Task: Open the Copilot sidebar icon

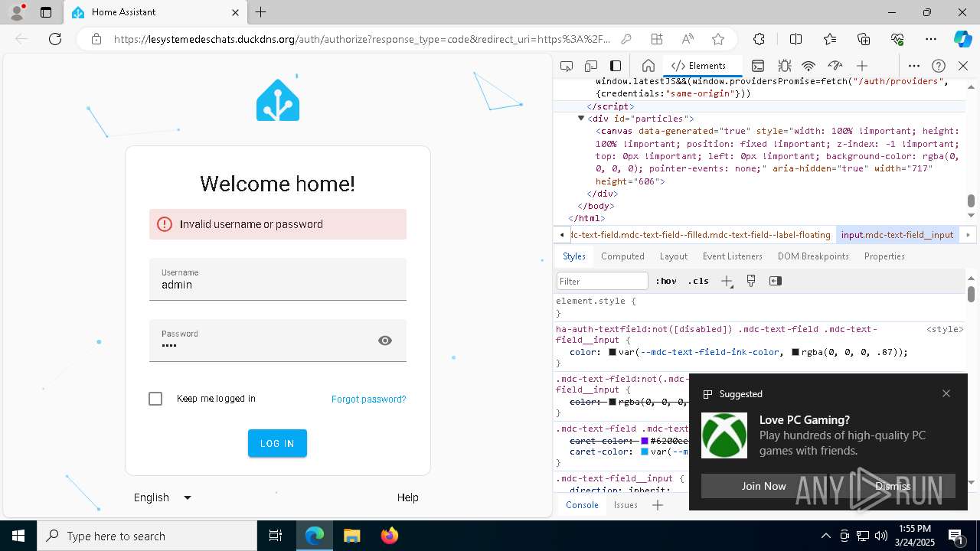Action: coord(962,39)
